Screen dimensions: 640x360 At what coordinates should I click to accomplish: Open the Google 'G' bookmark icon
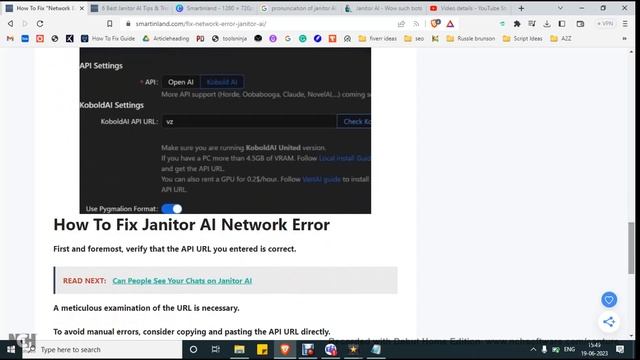288,38
